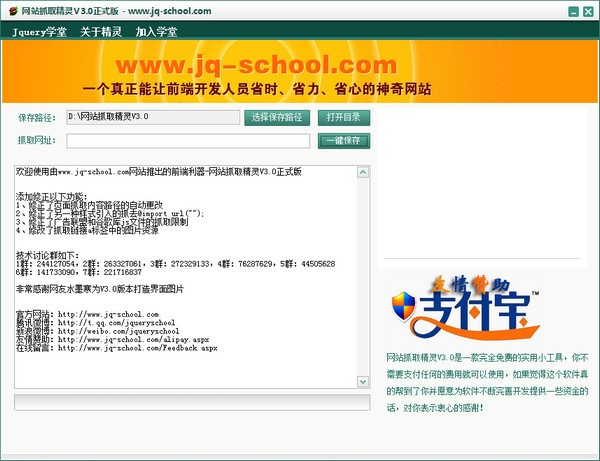The width and height of the screenshot is (600, 461).
Task: Close the window with X button
Action: click(588, 11)
